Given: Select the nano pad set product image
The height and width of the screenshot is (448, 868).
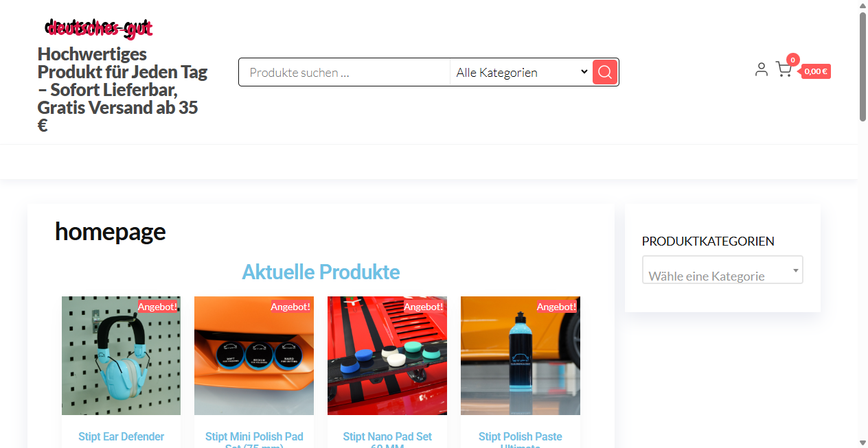Looking at the screenshot, I should click(x=387, y=355).
